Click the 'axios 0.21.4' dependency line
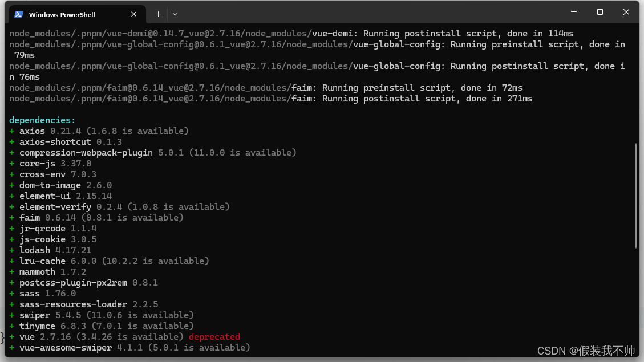Screen dimensions: 644x362 coord(99,131)
